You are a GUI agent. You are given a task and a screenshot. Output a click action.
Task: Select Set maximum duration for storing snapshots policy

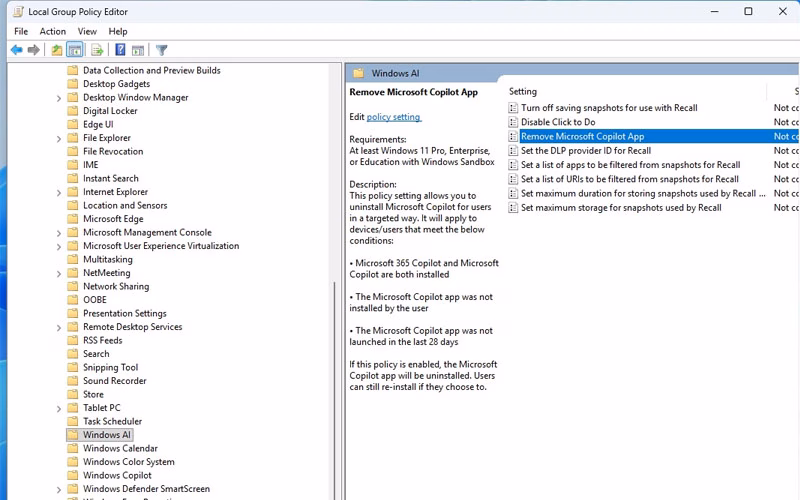tap(643, 193)
